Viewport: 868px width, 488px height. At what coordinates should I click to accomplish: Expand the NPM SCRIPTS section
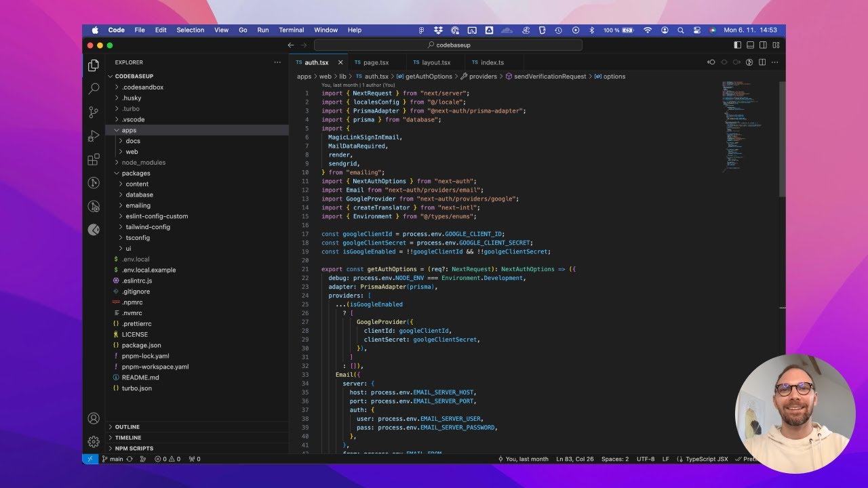pos(197,449)
